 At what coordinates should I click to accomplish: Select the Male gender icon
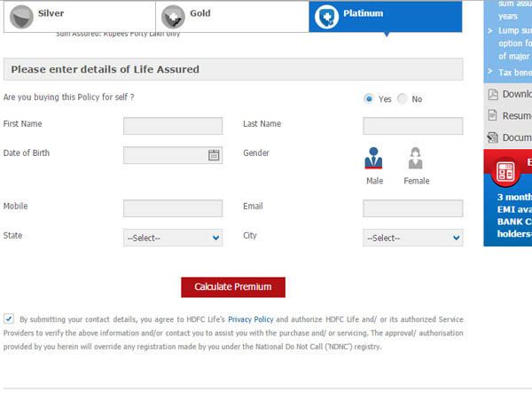pos(373,159)
